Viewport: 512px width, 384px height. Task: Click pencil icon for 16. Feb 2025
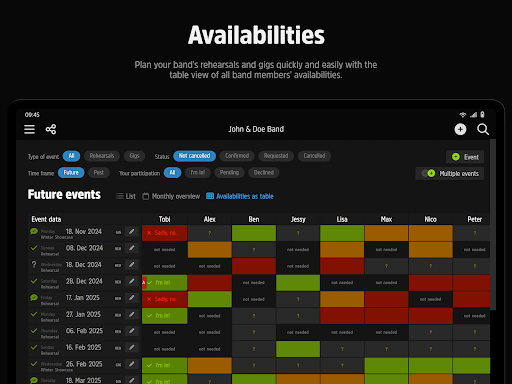pyautogui.click(x=132, y=348)
